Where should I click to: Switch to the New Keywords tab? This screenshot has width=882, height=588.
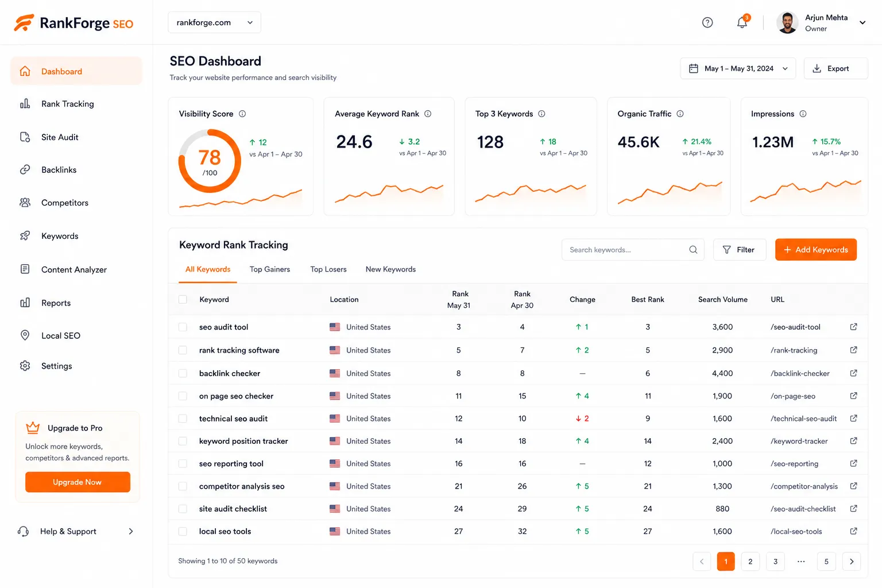point(390,269)
